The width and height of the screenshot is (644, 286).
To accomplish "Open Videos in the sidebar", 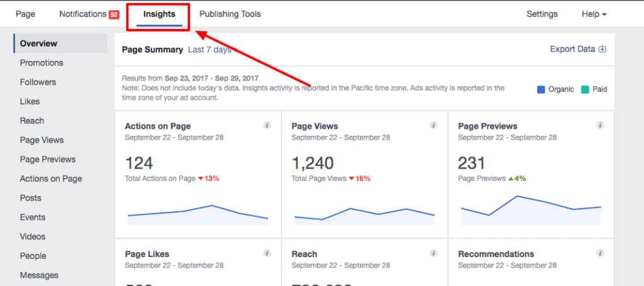I will coord(33,236).
